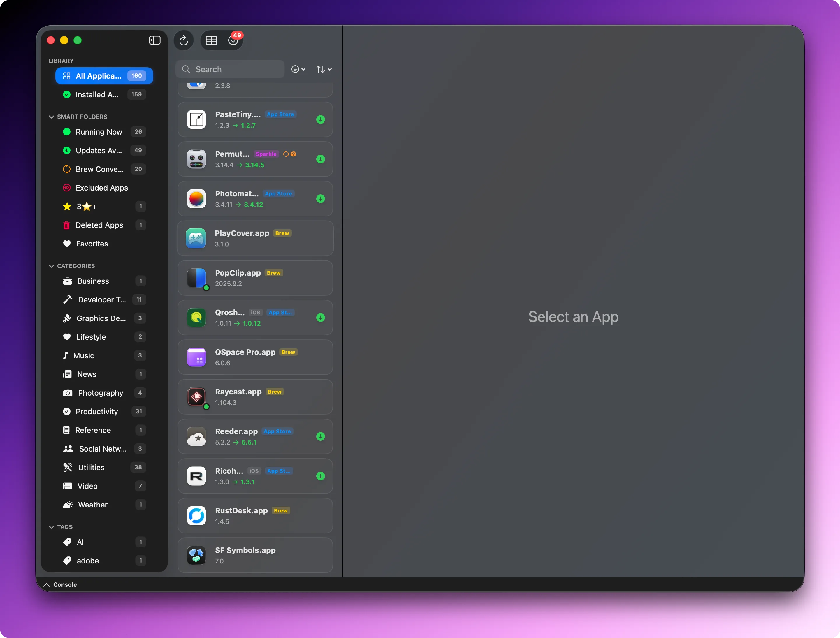Image resolution: width=840 pixels, height=638 pixels.
Task: Click the Qrosh app icon
Action: point(196,318)
